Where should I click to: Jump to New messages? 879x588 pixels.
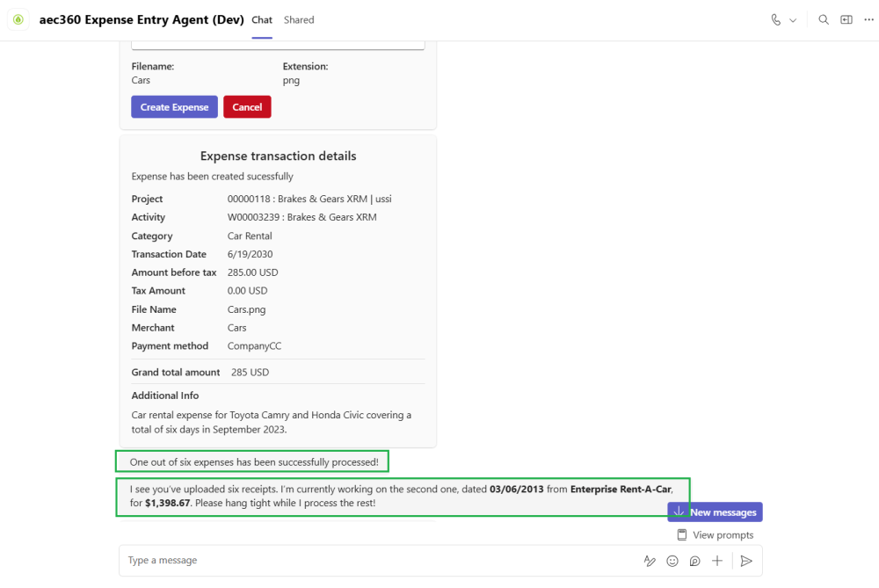(715, 512)
